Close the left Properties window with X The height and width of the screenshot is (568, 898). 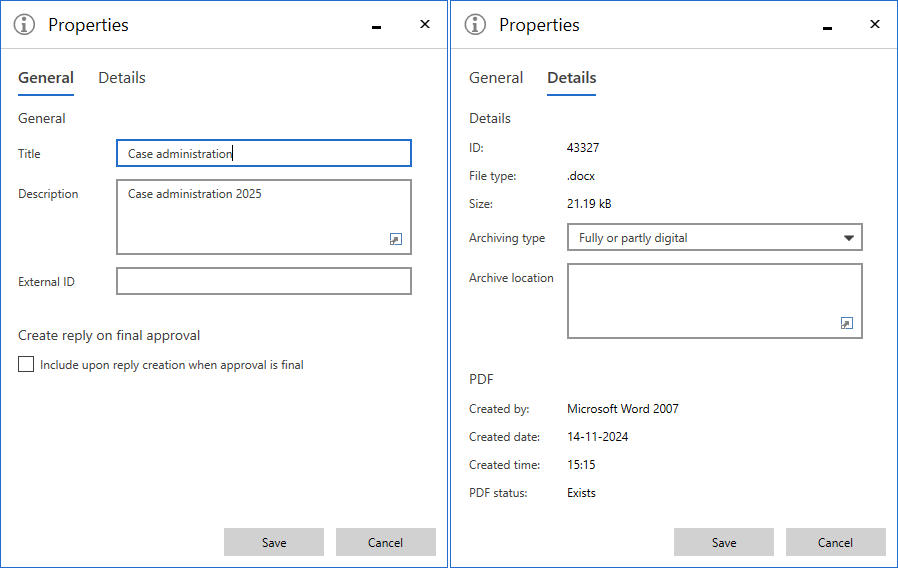point(425,25)
